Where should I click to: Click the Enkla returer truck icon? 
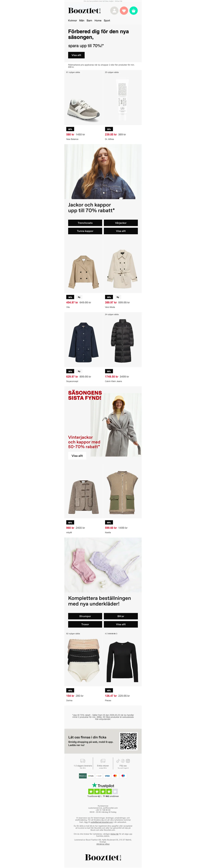103,761
